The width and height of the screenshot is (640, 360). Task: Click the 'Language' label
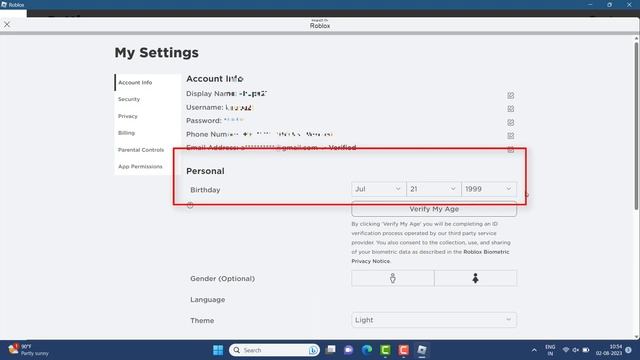[x=208, y=300]
